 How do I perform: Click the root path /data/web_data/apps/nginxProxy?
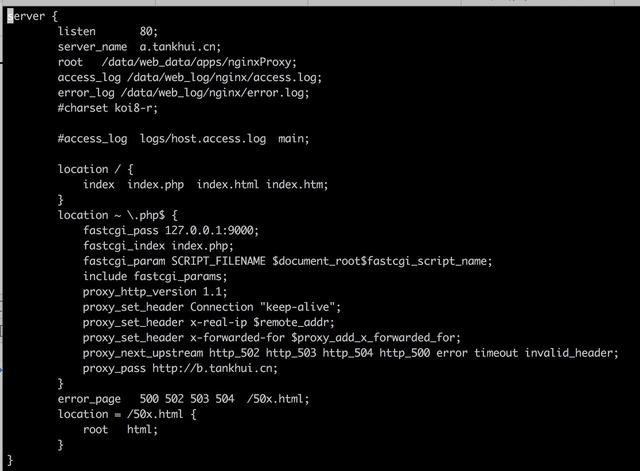point(199,62)
